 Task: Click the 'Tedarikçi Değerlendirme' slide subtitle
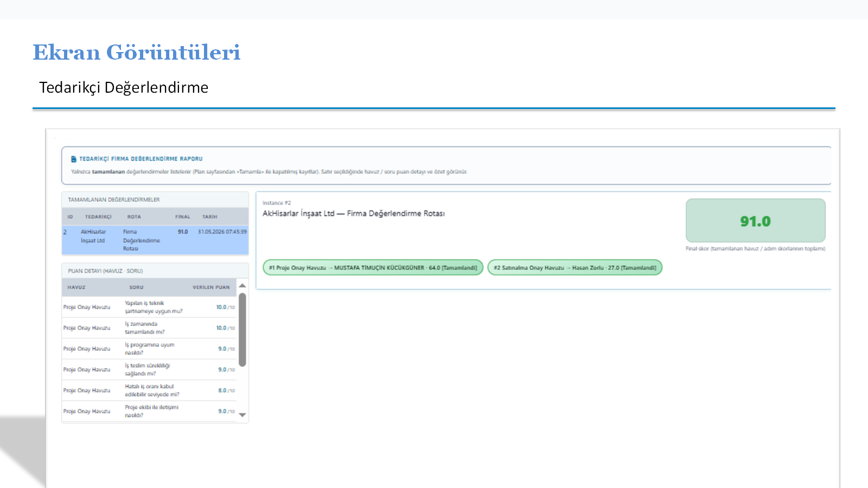tap(124, 87)
